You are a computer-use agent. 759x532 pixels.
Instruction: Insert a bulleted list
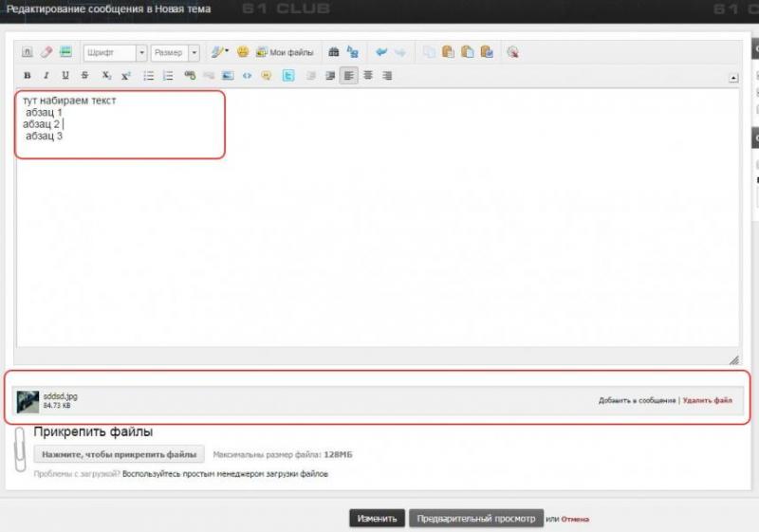pos(149,76)
